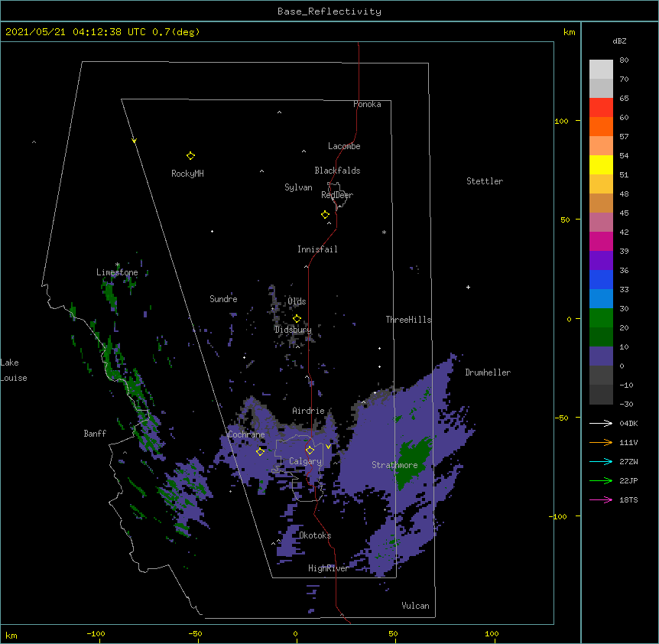This screenshot has height=644, width=659.
Task: Click the Cochrane label
Action: (247, 434)
